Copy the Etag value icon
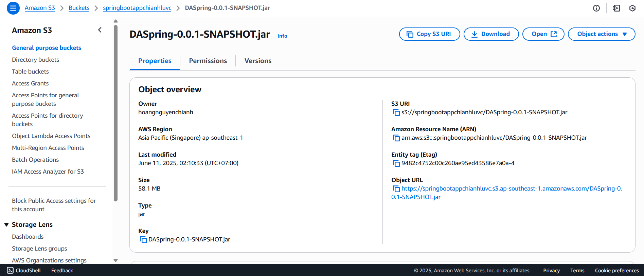644x276 pixels. (x=396, y=163)
